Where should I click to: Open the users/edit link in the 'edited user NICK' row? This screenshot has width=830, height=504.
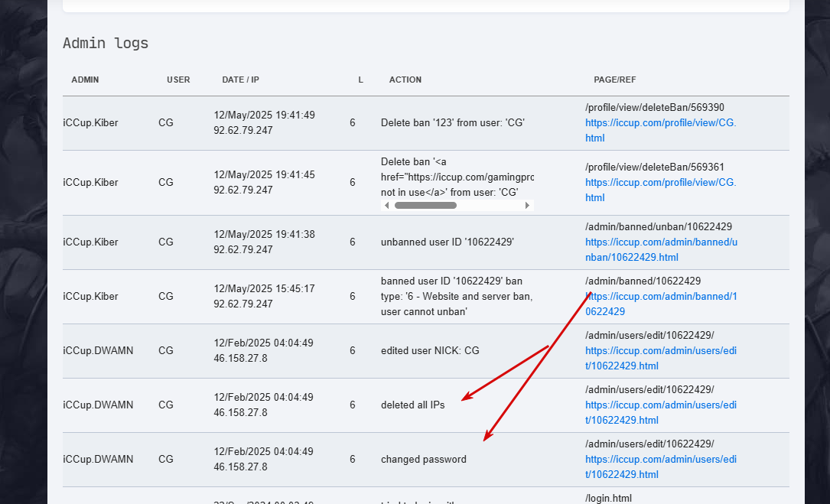661,359
